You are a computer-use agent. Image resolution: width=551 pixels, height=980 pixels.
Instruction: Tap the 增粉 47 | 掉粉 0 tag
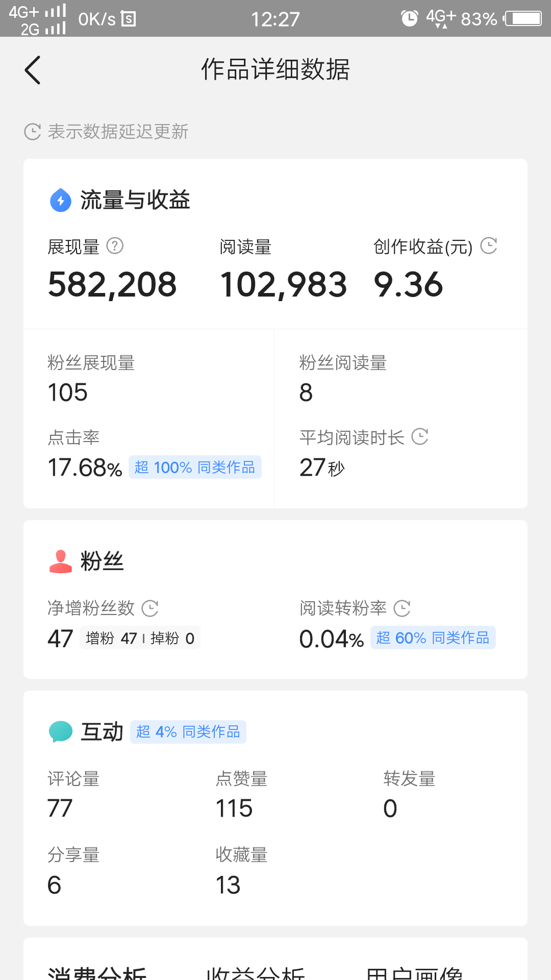pyautogui.click(x=140, y=638)
